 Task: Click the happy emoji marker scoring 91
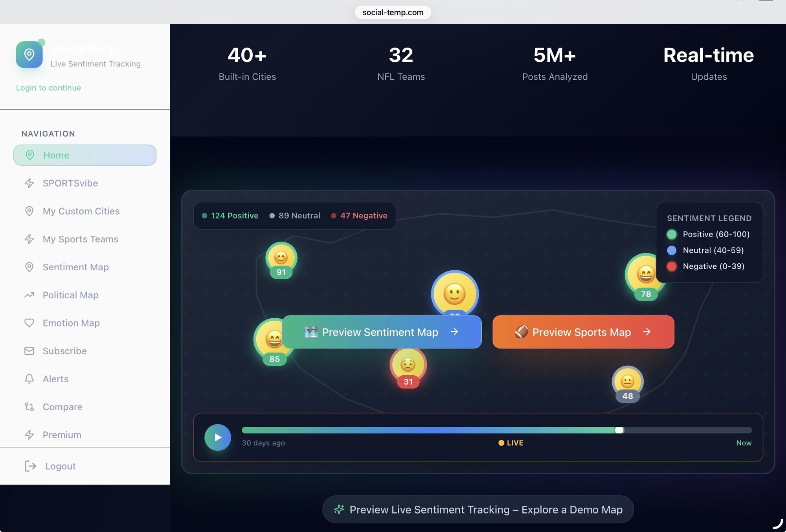[281, 258]
